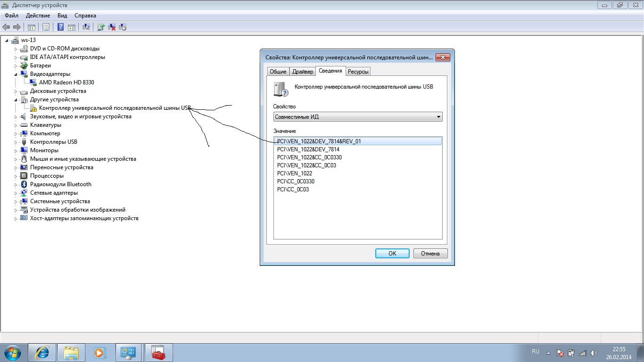Open Windows Explorer folder icon on taskbar

[71, 353]
